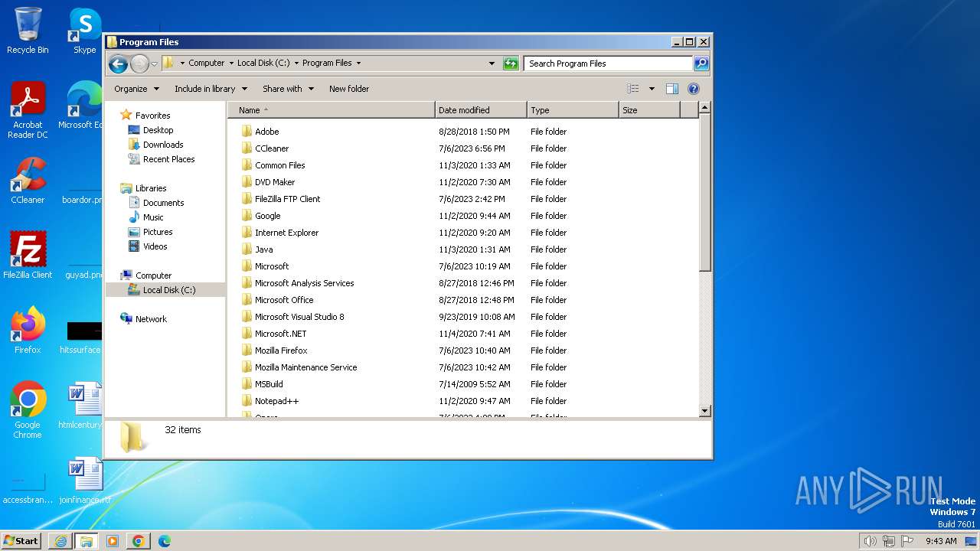Open Recycle Bin desktop icon
The height and width of the screenshot is (551, 980).
[x=28, y=31]
